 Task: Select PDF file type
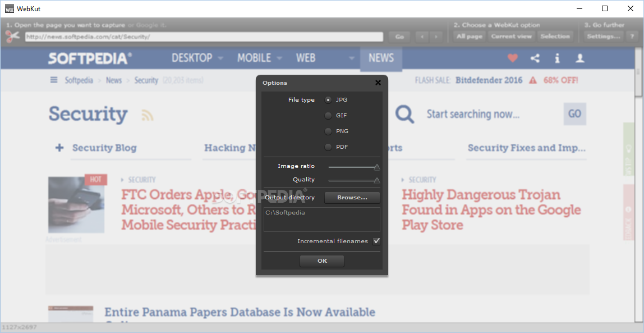[328, 147]
